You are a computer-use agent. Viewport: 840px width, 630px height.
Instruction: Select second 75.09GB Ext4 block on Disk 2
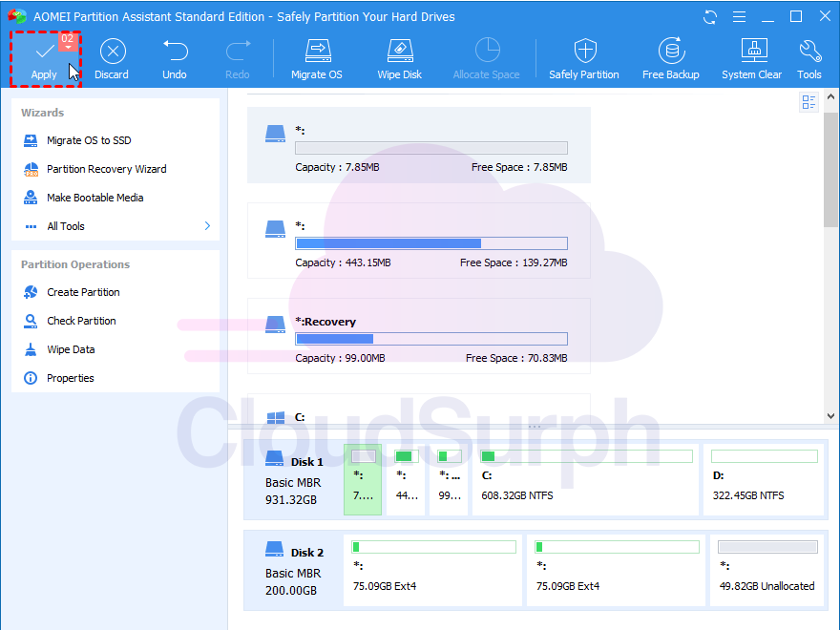616,570
